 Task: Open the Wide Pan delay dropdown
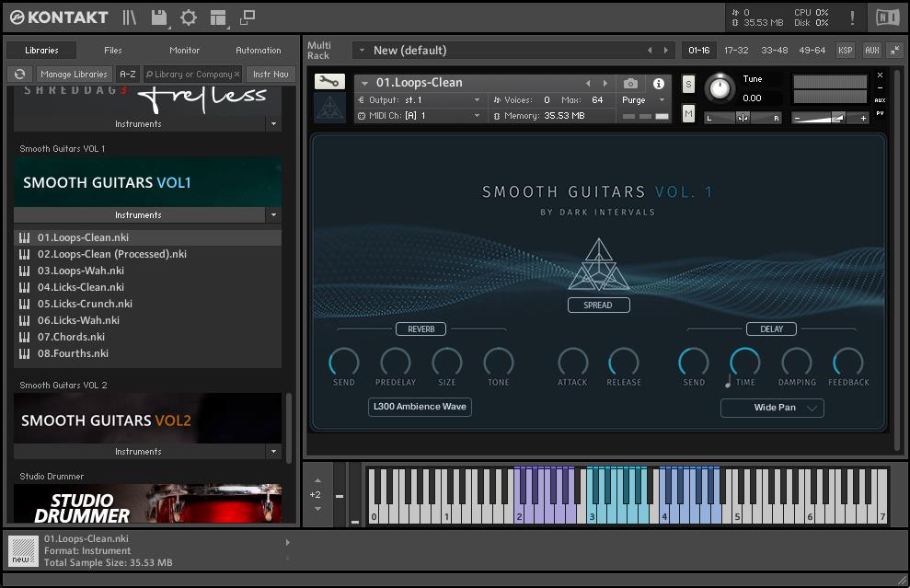pyautogui.click(x=772, y=408)
